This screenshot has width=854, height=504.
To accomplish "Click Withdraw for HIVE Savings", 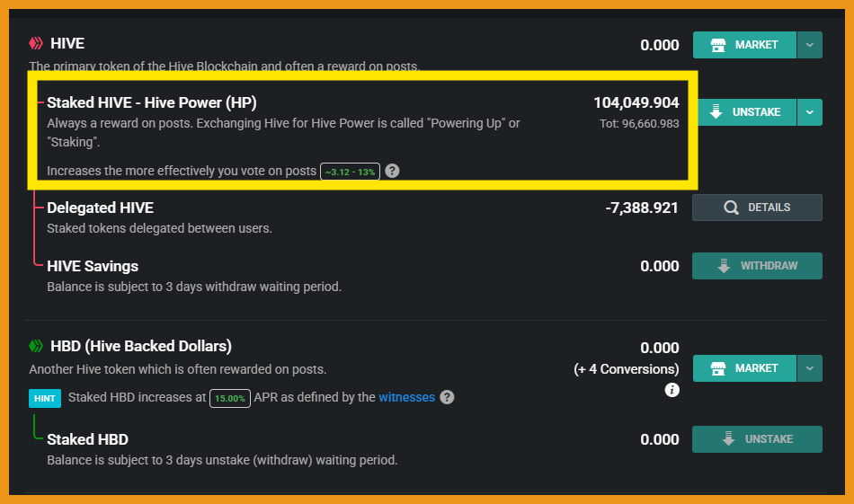I will [x=757, y=266].
